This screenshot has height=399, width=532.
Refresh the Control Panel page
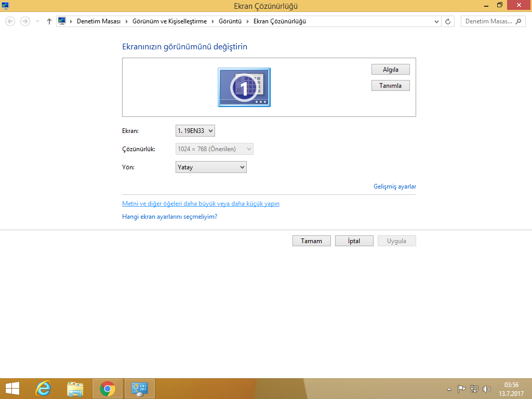pos(448,21)
